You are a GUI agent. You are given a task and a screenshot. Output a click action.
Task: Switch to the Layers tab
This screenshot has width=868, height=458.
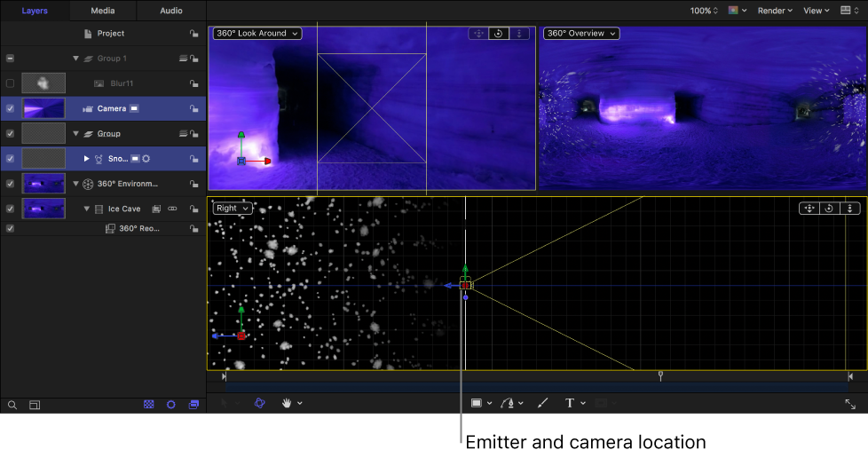click(35, 11)
